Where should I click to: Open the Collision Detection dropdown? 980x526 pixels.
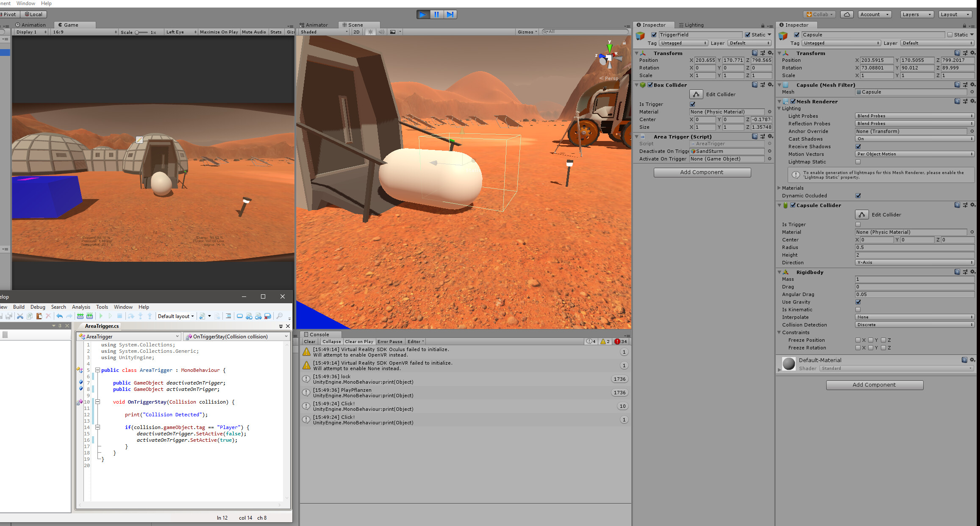[x=914, y=325]
